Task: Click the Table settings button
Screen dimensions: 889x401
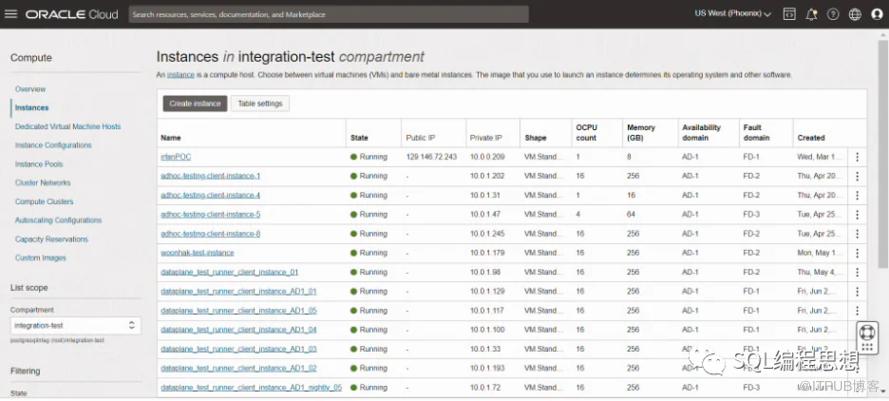Action: click(x=260, y=104)
